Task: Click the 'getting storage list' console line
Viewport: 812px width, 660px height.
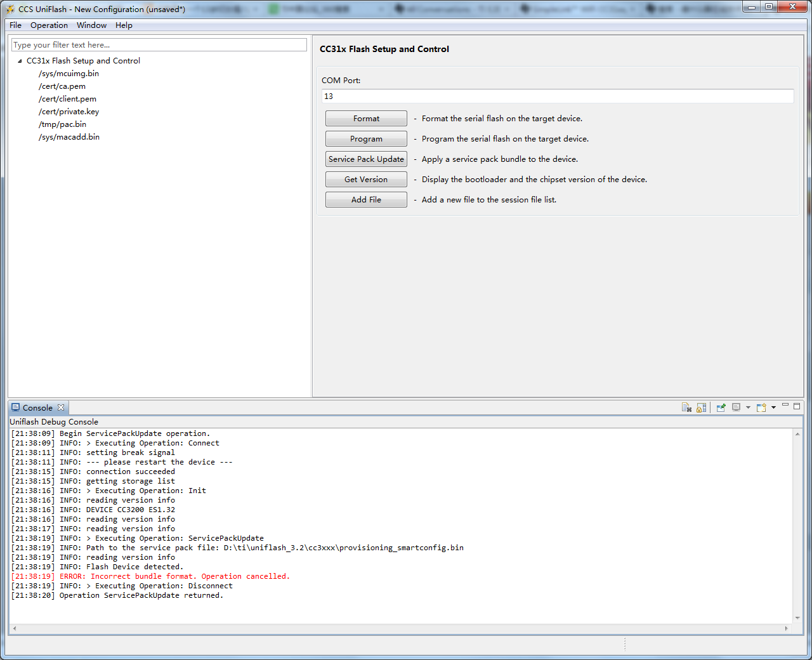Action: click(x=93, y=481)
